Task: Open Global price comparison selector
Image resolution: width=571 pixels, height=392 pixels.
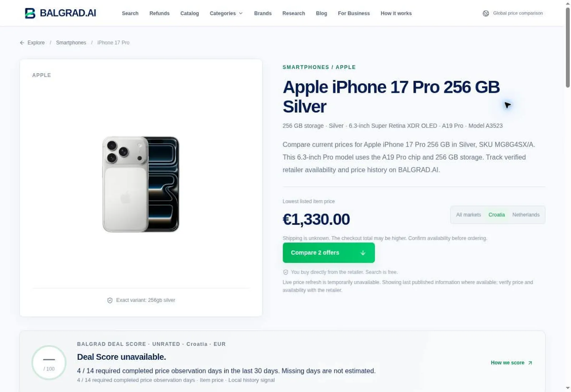Action: [x=513, y=14]
